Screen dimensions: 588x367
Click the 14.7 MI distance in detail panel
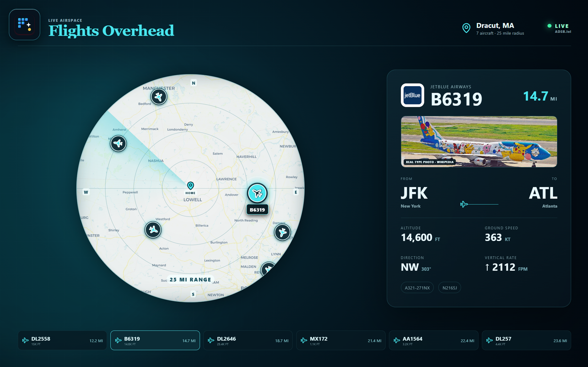point(540,96)
